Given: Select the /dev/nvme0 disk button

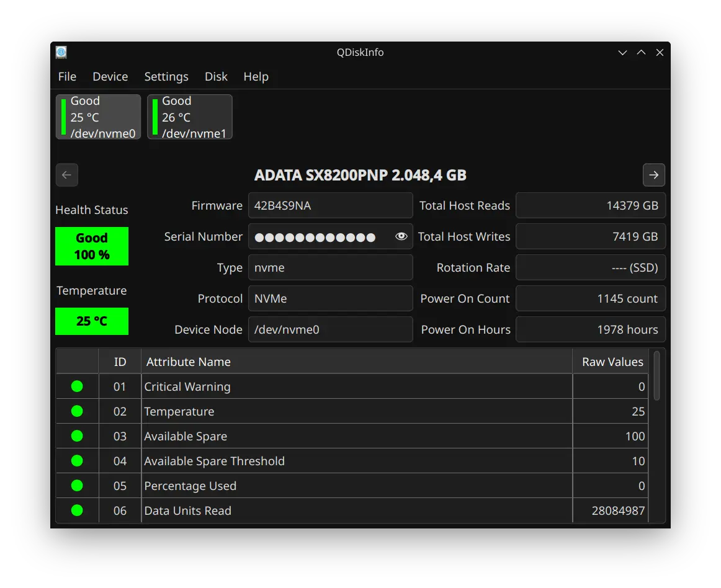Looking at the screenshot, I should pyautogui.click(x=99, y=117).
